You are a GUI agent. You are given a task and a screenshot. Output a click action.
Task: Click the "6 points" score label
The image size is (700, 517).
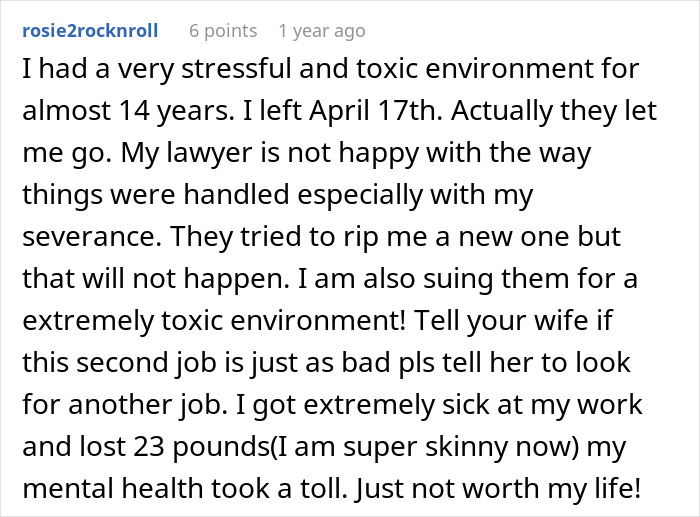(x=223, y=31)
